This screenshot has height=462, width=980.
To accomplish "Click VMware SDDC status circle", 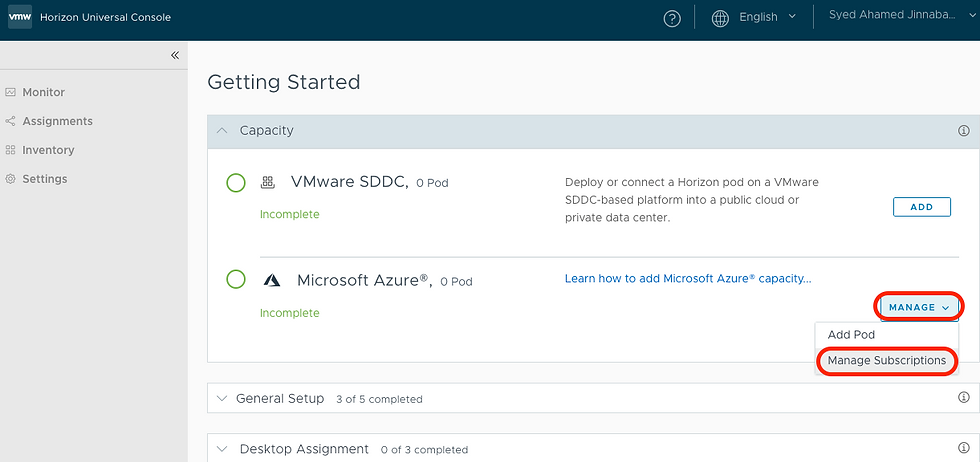I will (236, 183).
